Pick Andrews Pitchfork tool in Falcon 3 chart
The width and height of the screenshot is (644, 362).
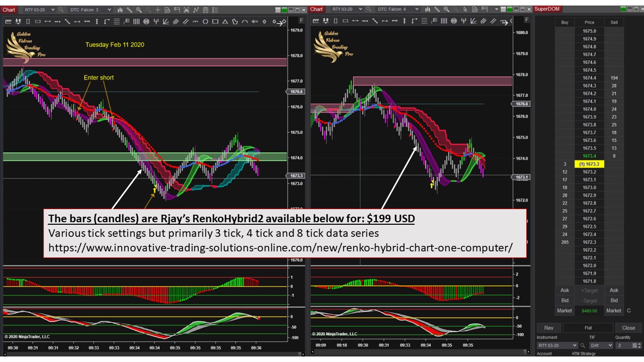pos(156,21)
